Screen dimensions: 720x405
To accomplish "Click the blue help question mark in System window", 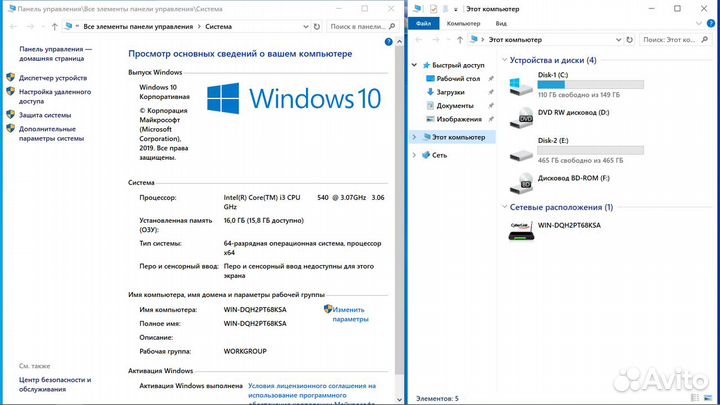I will coord(388,42).
